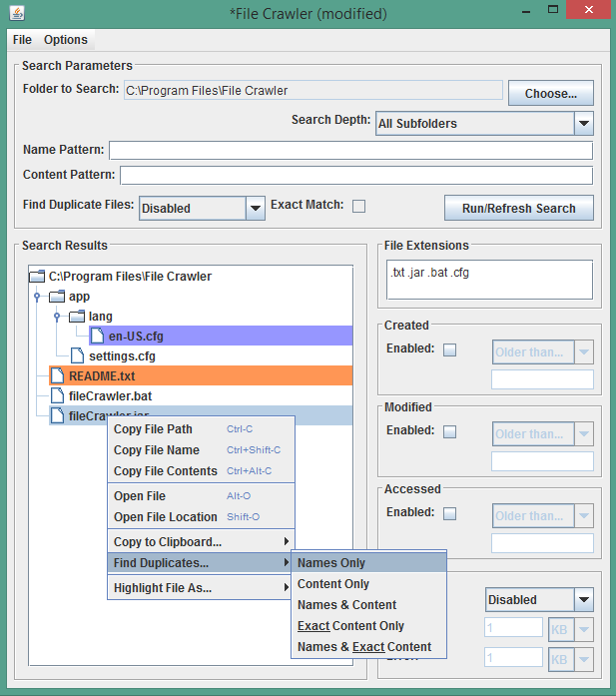Open the Find Duplicate Files dropdown

254,208
